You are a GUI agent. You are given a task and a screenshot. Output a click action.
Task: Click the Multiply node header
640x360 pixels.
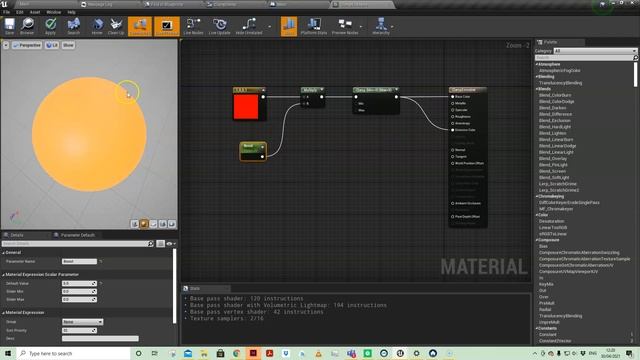(x=313, y=90)
